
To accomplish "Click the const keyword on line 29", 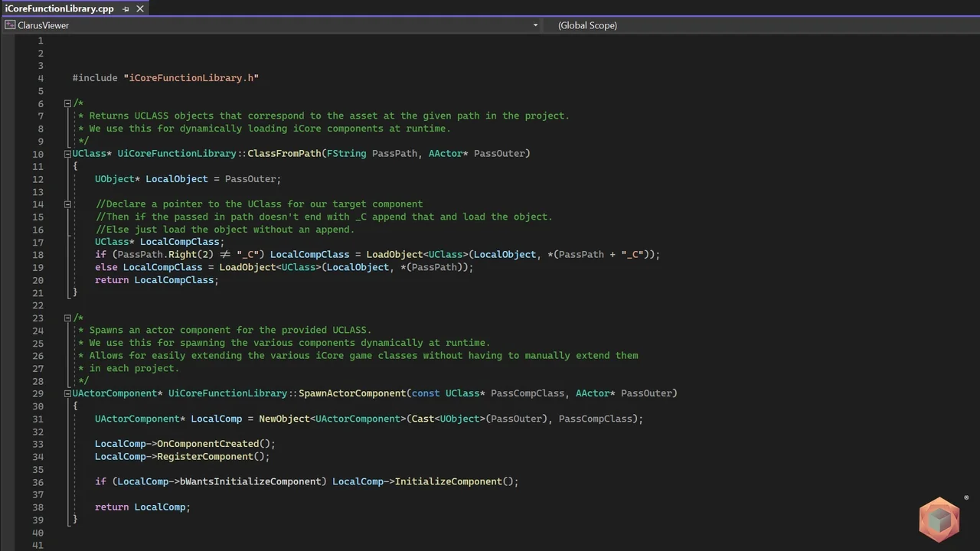I will pyautogui.click(x=426, y=393).
